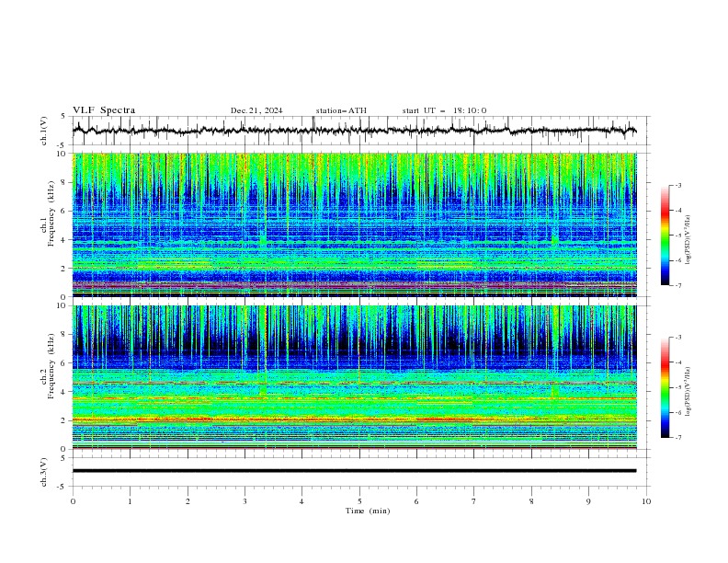
Task: Click time axis tick label "3"
Action: click(245, 501)
